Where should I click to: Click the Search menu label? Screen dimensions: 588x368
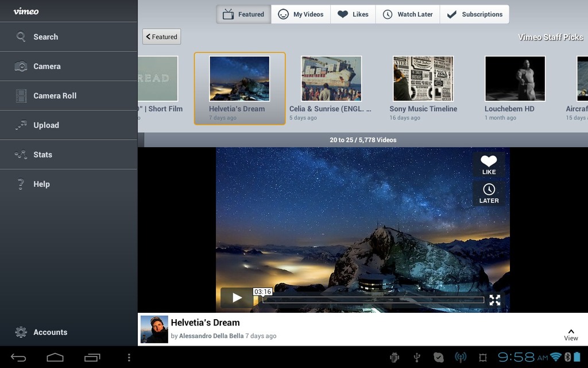click(x=46, y=37)
